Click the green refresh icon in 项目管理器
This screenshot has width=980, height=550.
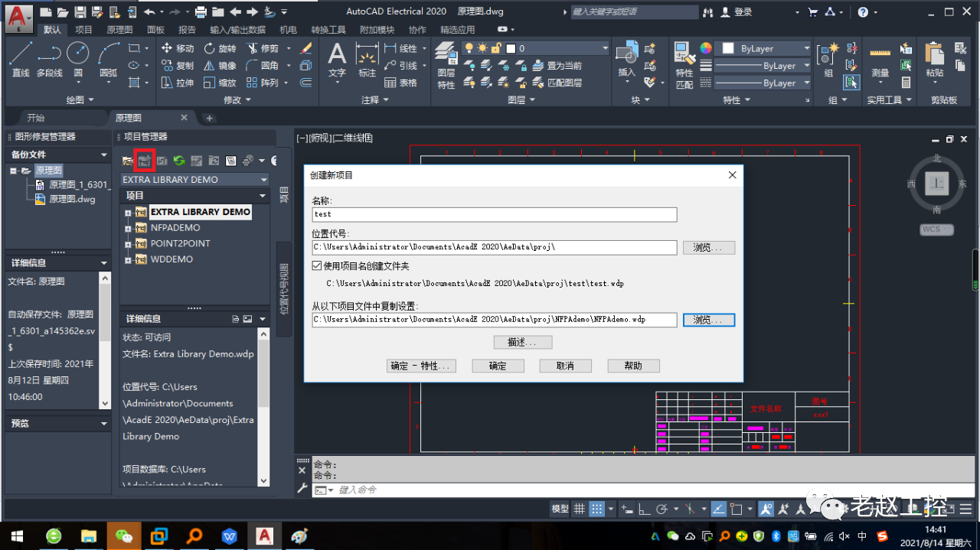(179, 161)
